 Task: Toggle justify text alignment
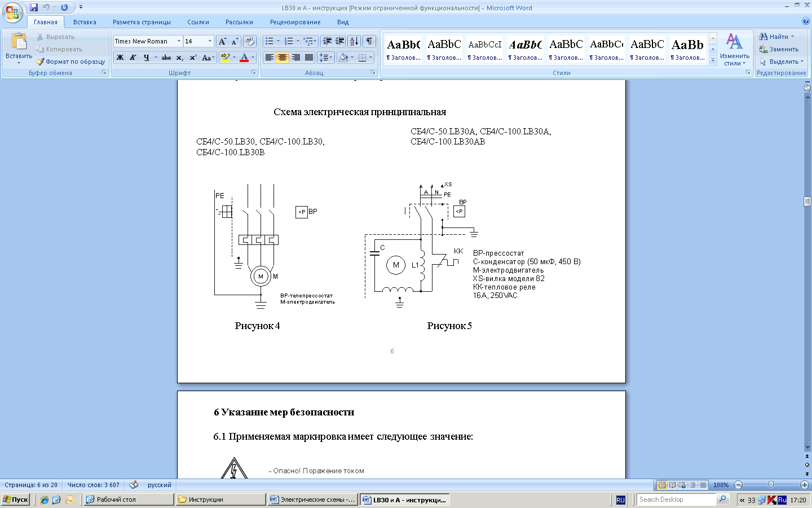309,58
